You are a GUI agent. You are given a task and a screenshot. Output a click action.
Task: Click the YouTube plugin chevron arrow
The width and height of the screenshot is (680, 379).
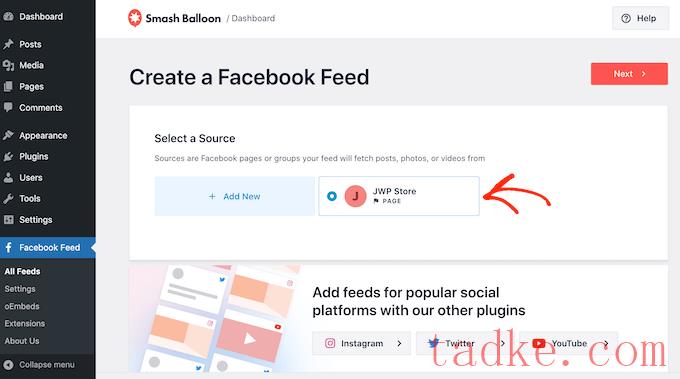606,343
